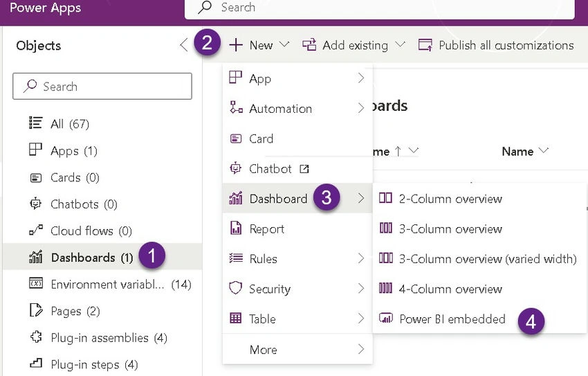Click the New button label
Viewport: 588px width, 376px height.
(x=261, y=45)
